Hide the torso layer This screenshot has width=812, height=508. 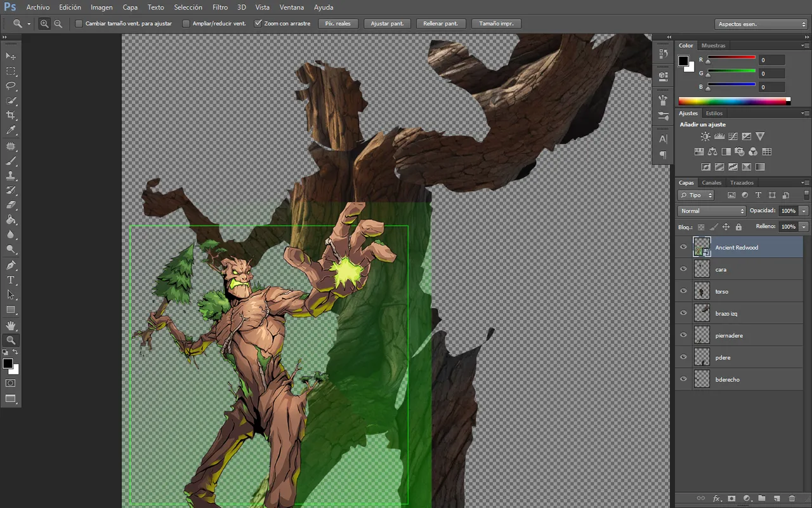click(683, 291)
